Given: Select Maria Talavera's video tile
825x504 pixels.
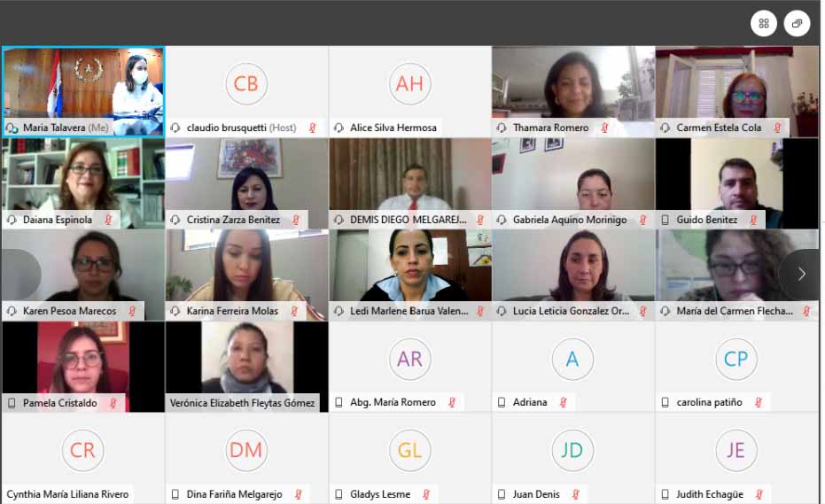Looking at the screenshot, I should coord(83,91).
